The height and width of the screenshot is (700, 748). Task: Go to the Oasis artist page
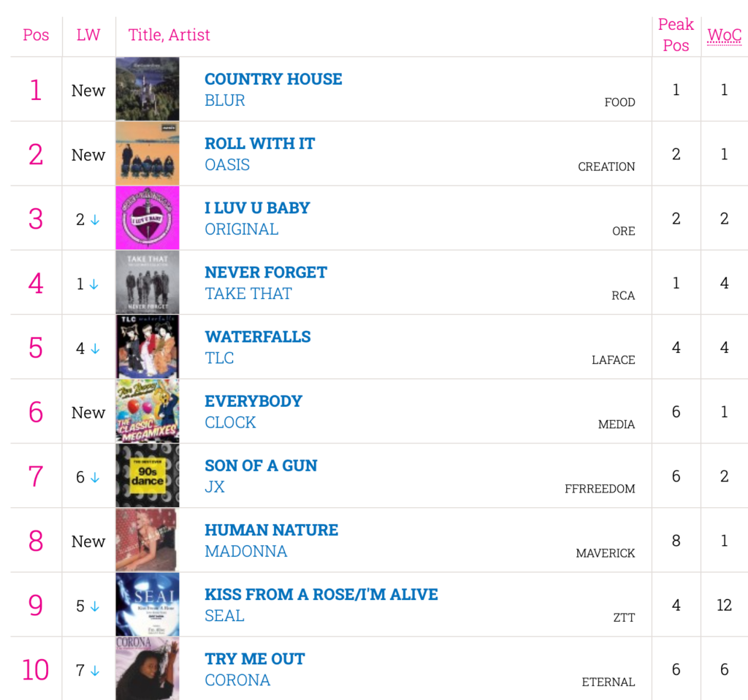click(x=227, y=165)
